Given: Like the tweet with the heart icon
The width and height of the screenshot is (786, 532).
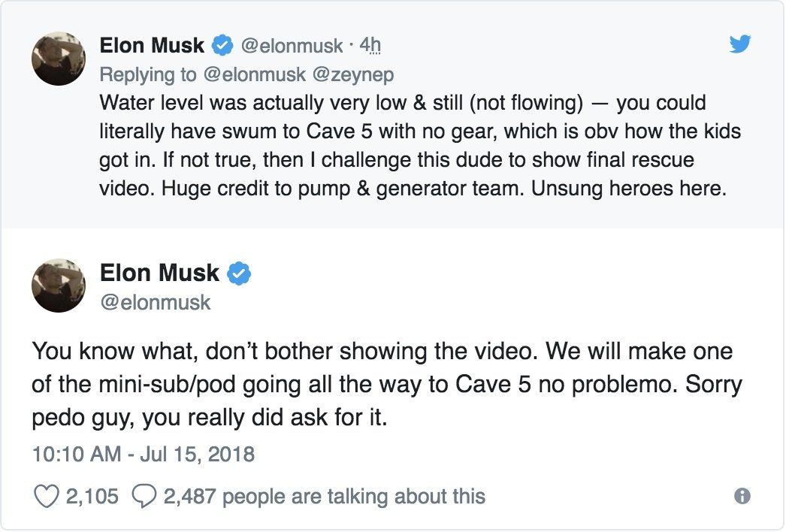Looking at the screenshot, I should (x=47, y=496).
